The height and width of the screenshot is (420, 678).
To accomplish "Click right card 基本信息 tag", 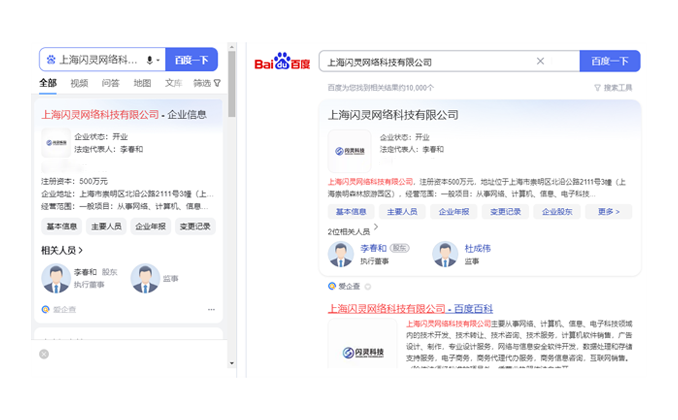I will (x=351, y=212).
